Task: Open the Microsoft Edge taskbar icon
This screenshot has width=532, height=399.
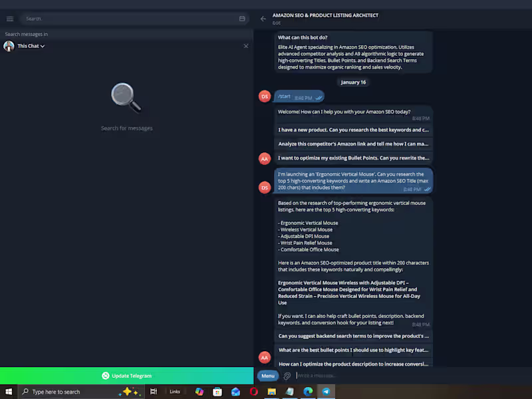Action: point(308,392)
